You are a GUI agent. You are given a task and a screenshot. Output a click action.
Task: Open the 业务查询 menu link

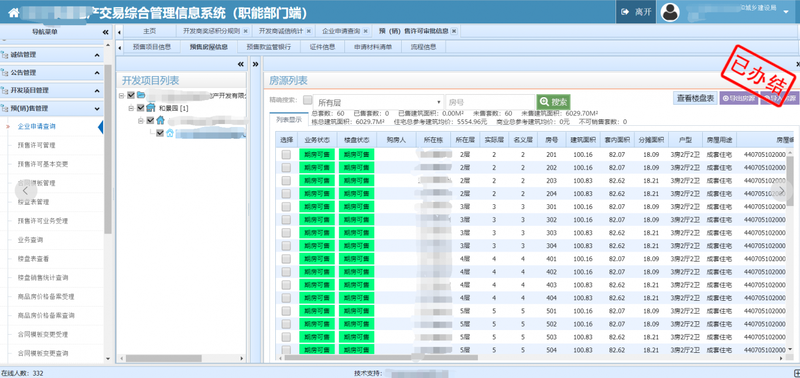30,240
